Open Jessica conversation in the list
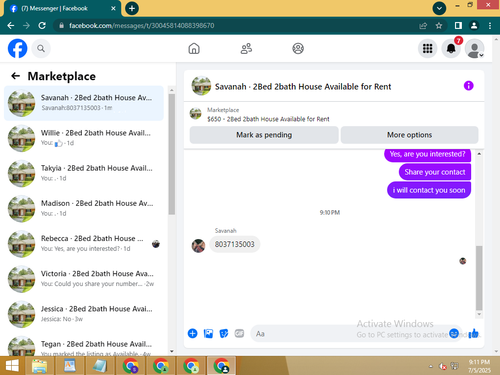Viewport: 500px width, 375px height. point(84,314)
